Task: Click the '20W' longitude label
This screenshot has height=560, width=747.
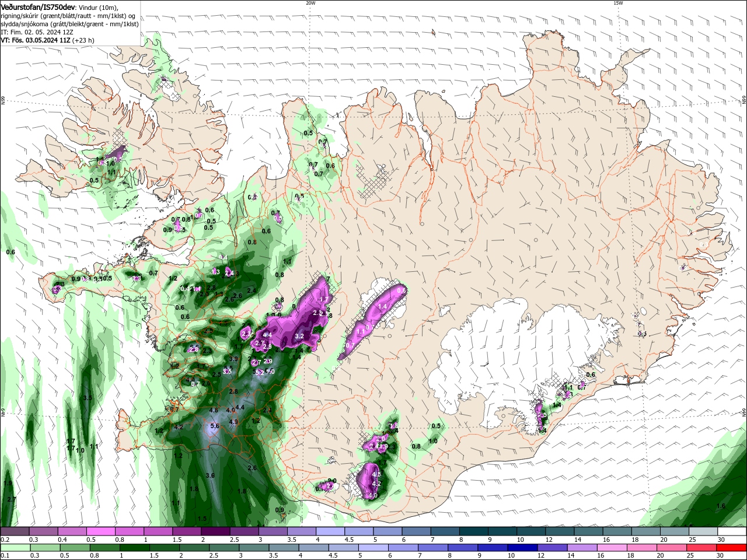Action: click(310, 3)
